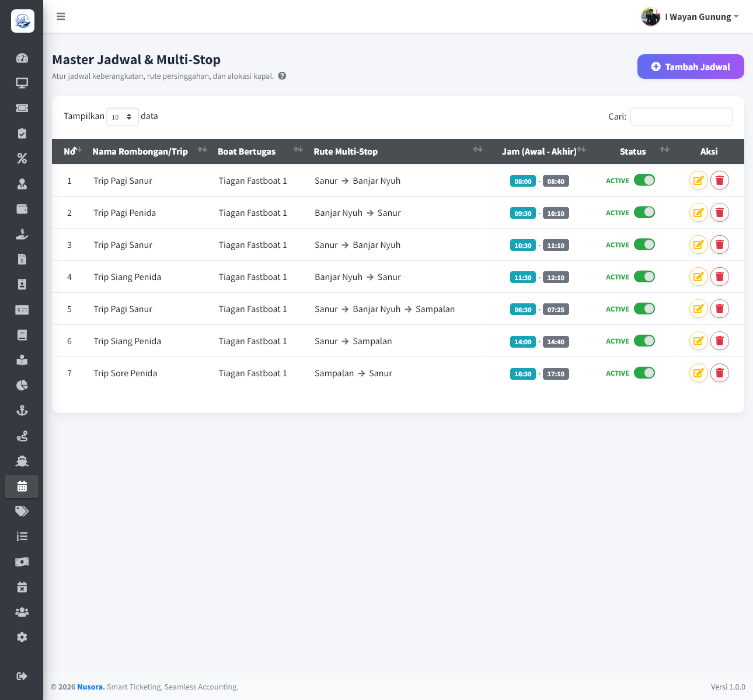
Task: Sort by Boat Bertugas column
Action: click(x=260, y=151)
